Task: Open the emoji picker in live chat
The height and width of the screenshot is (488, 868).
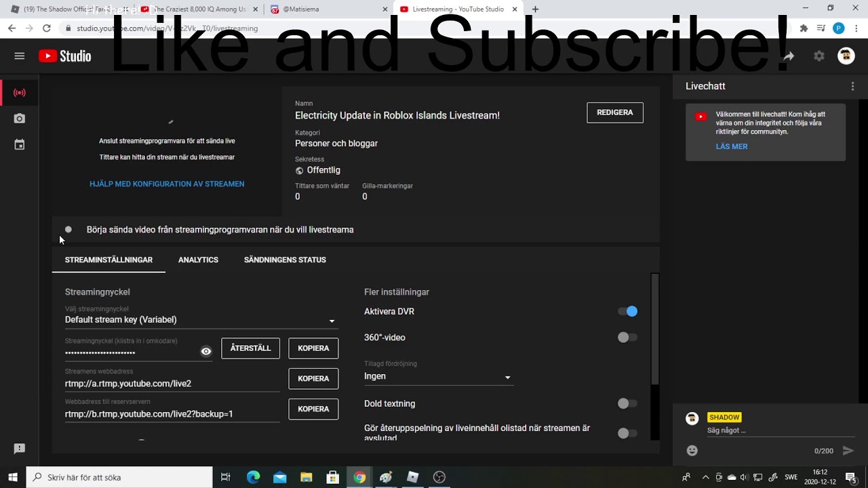Action: tap(692, 450)
